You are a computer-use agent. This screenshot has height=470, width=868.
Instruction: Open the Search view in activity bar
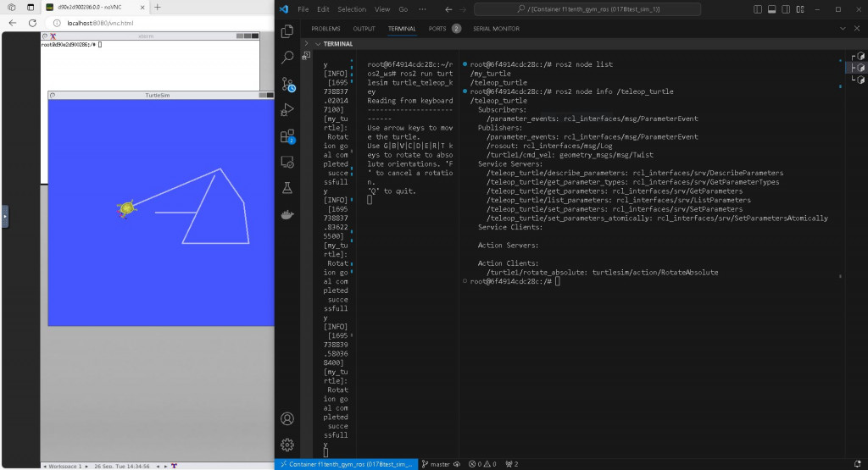tap(287, 57)
